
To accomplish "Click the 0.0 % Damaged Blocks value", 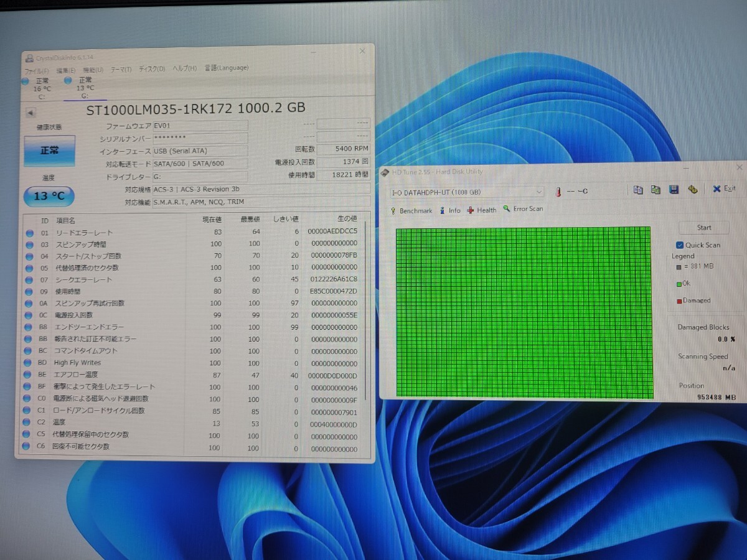I will pos(726,340).
